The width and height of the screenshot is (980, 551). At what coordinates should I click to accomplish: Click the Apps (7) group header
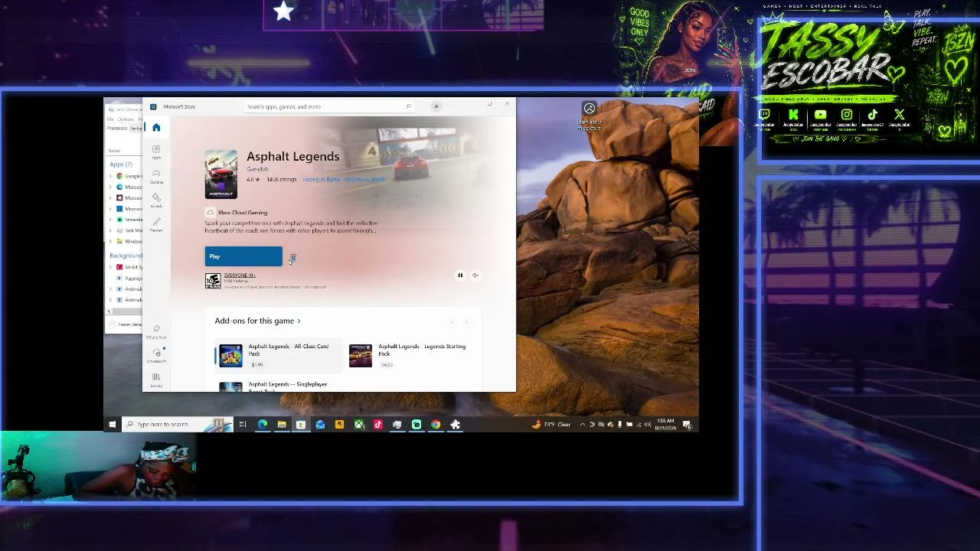point(121,164)
